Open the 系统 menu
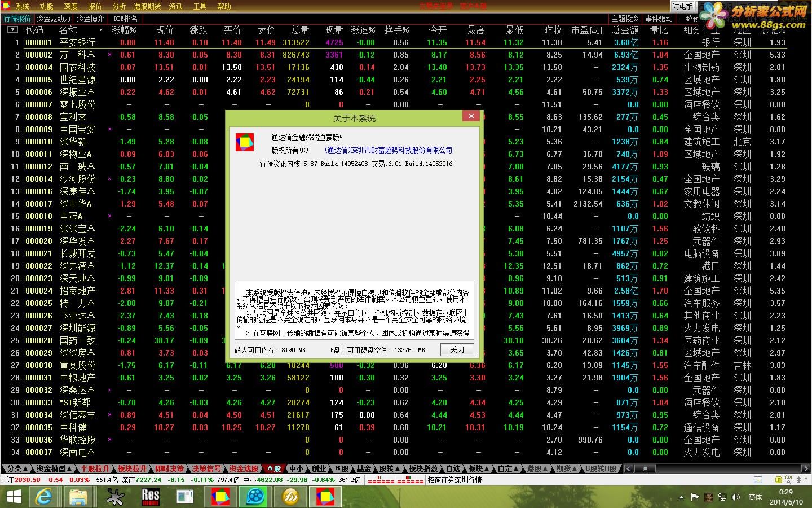 (x=23, y=6)
